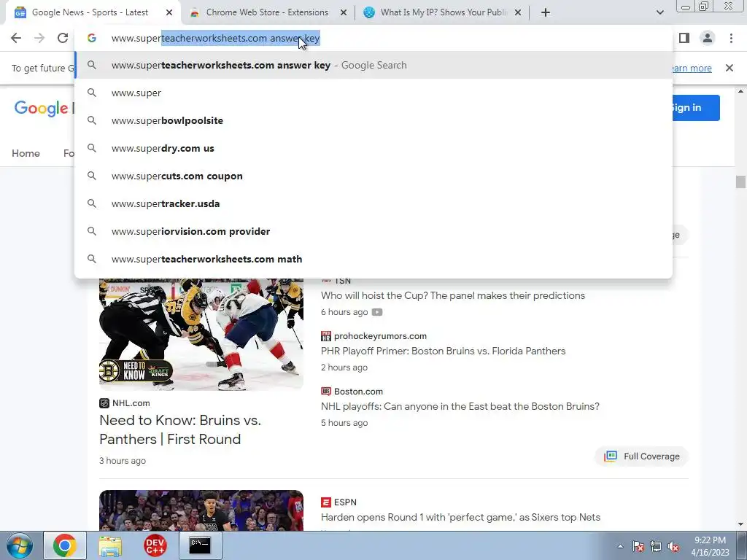Click prohockeyrumors.com source name
Screen dimensions: 747x560
pos(380,336)
